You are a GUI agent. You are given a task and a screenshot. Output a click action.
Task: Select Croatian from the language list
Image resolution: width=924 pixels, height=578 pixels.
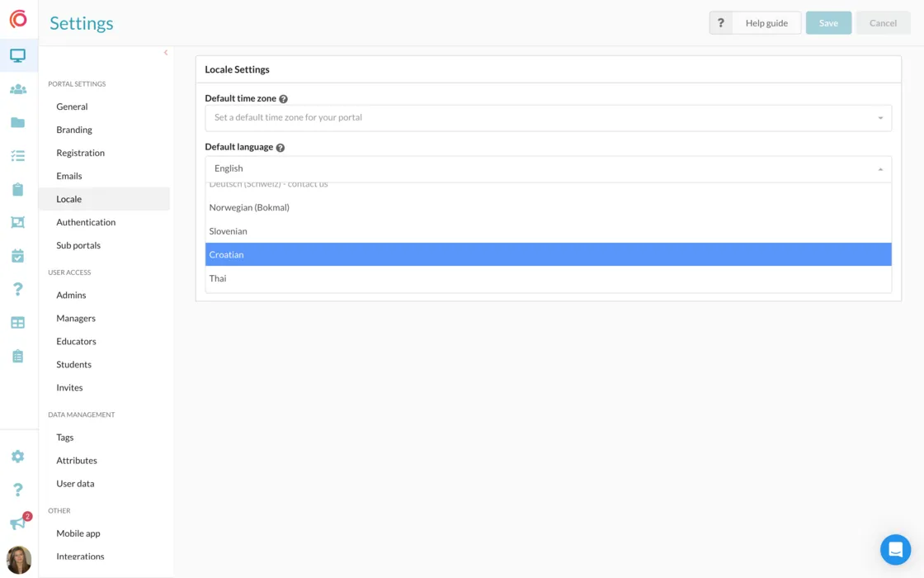coord(548,254)
